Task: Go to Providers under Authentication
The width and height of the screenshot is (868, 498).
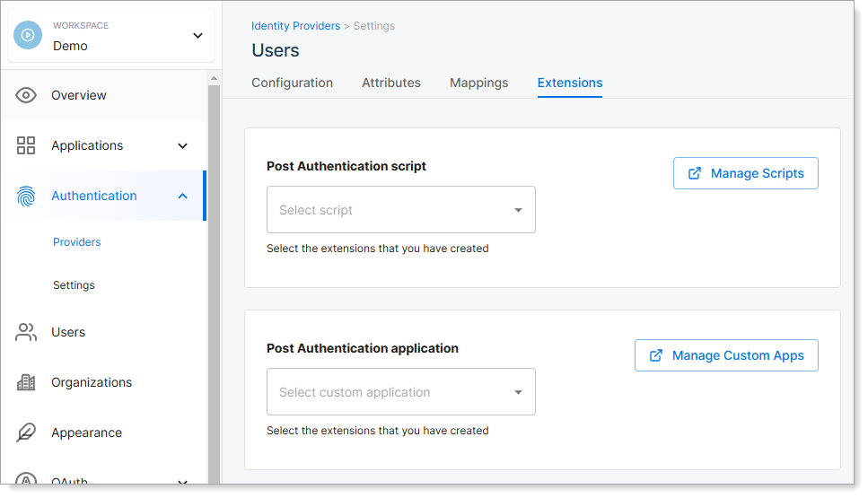Action: [77, 241]
